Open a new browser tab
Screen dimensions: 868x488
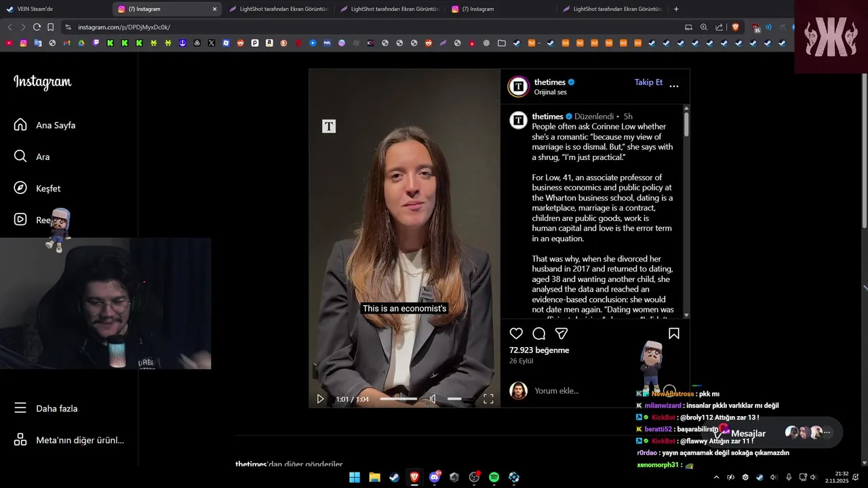coord(676,9)
